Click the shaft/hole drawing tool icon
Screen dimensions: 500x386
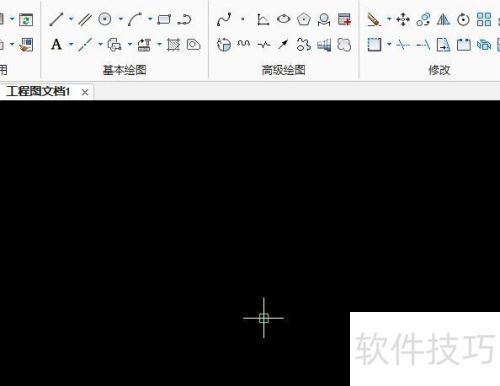324,45
